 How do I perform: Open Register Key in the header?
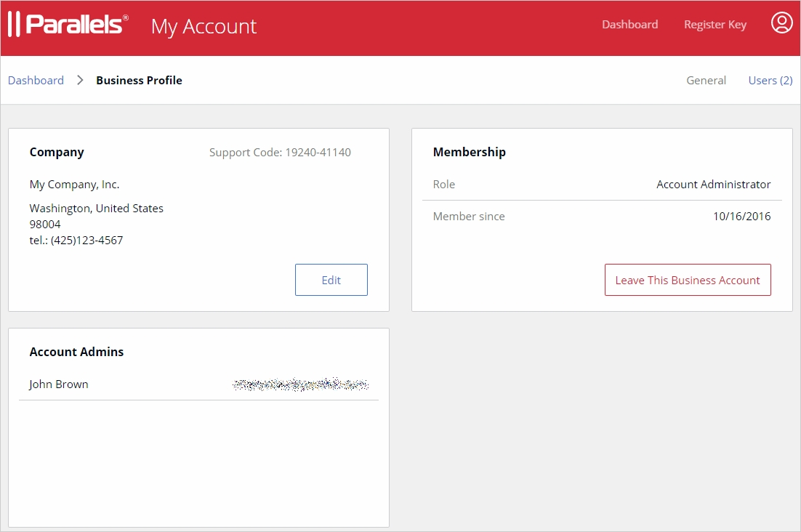point(715,25)
